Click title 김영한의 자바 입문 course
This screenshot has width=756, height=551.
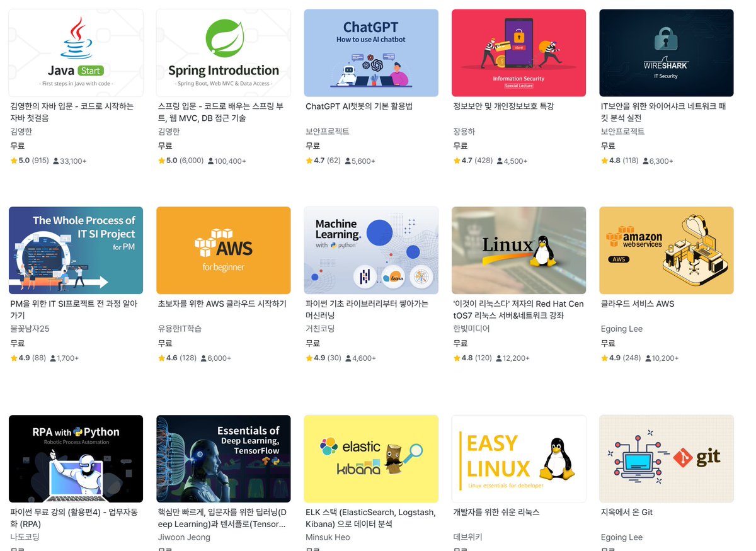(72, 112)
